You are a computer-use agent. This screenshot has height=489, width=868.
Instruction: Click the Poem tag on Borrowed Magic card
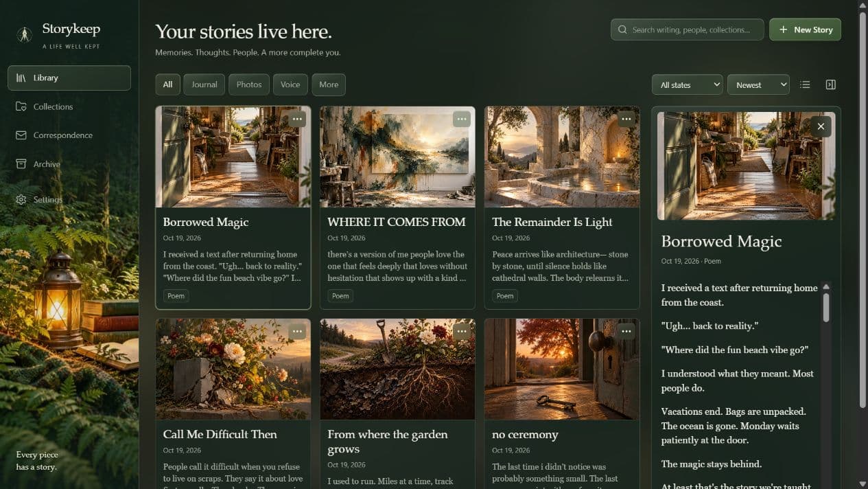tap(176, 296)
